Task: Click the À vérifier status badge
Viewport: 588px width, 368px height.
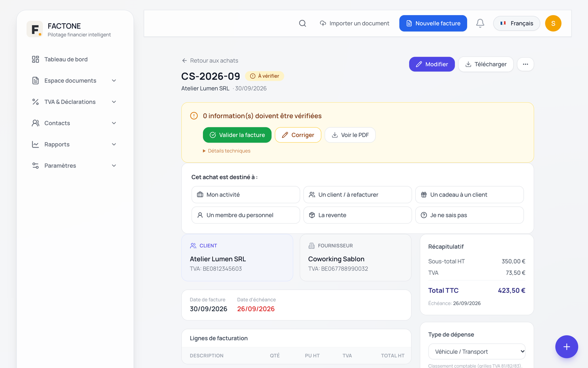Action: point(265,76)
